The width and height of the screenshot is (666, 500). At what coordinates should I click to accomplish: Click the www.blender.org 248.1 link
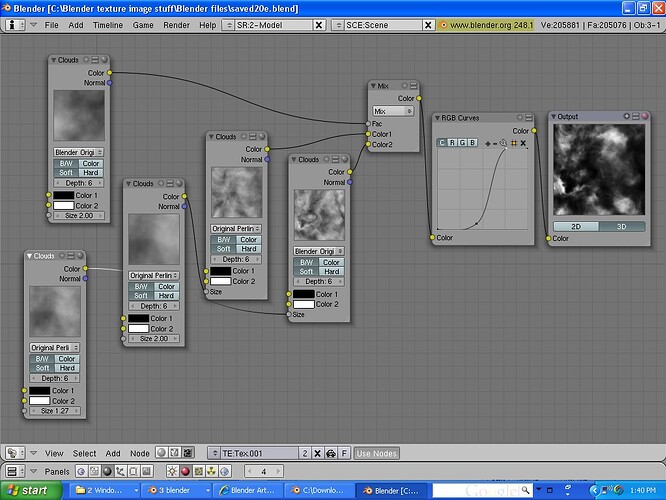[485, 25]
